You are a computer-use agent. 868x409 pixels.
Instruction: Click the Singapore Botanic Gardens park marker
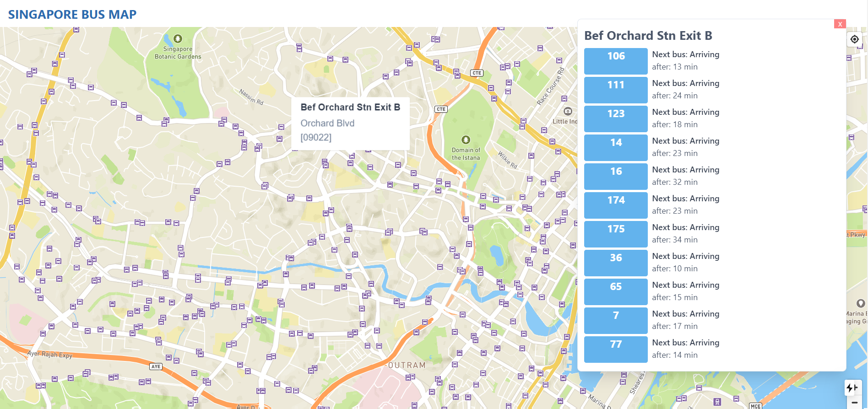coord(178,39)
